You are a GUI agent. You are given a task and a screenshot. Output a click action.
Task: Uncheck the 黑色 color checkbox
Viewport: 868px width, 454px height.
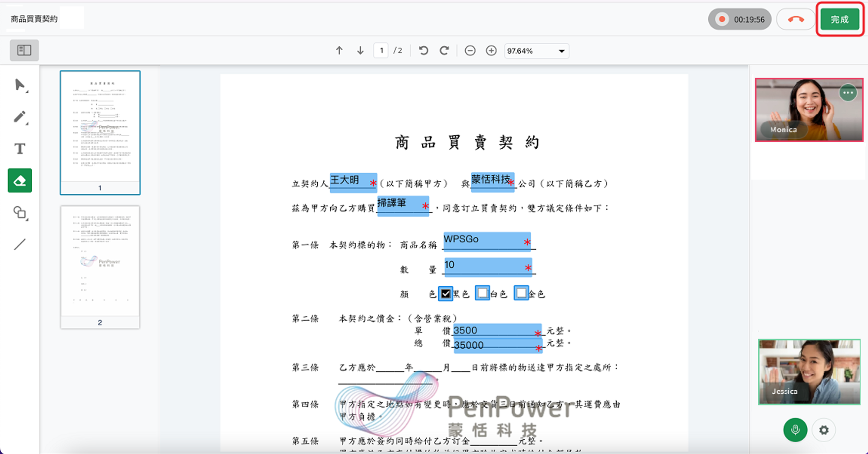[446, 294]
